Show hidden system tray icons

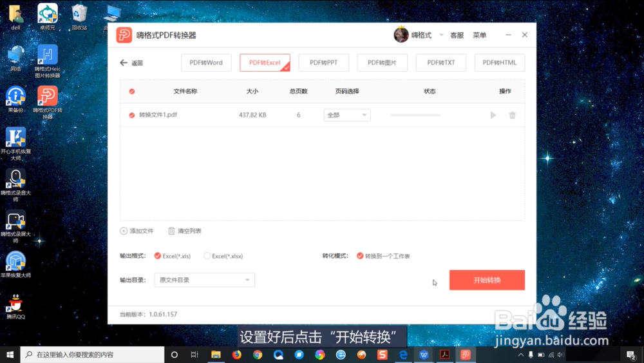521,355
